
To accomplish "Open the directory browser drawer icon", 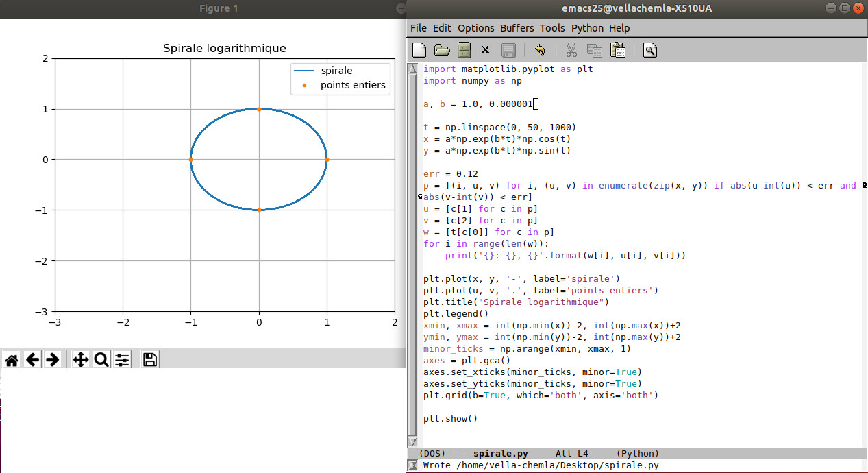I will point(464,50).
